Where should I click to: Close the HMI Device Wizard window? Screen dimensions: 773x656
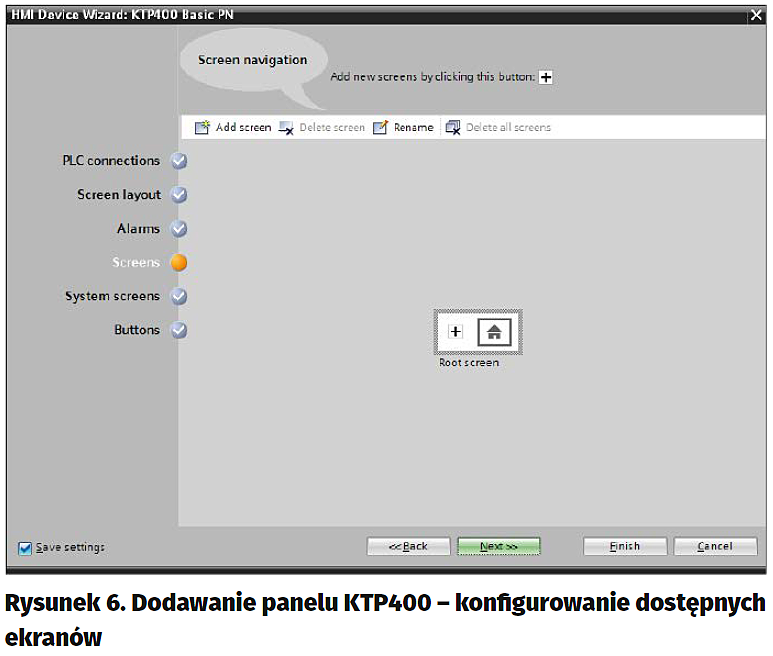pos(755,15)
